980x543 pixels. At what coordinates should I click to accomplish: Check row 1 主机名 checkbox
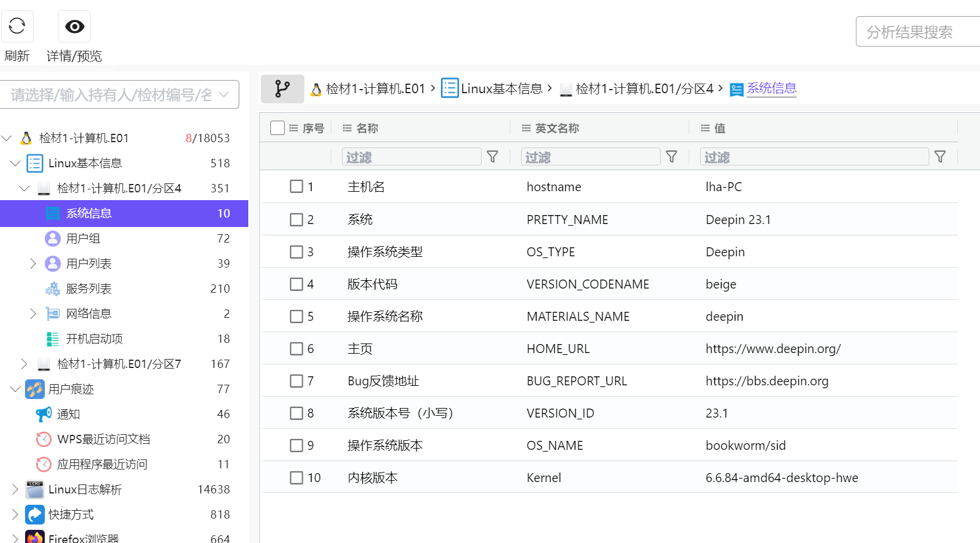tap(296, 186)
